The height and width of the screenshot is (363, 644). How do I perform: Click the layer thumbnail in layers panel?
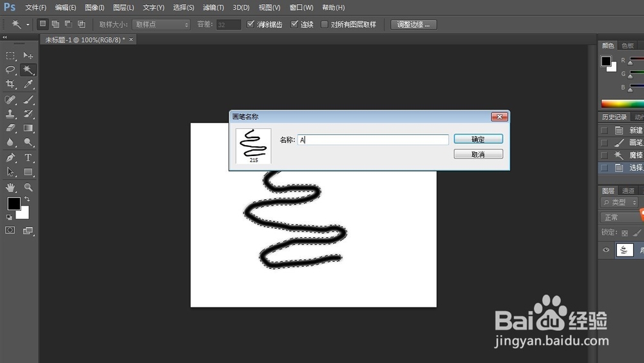tap(624, 250)
